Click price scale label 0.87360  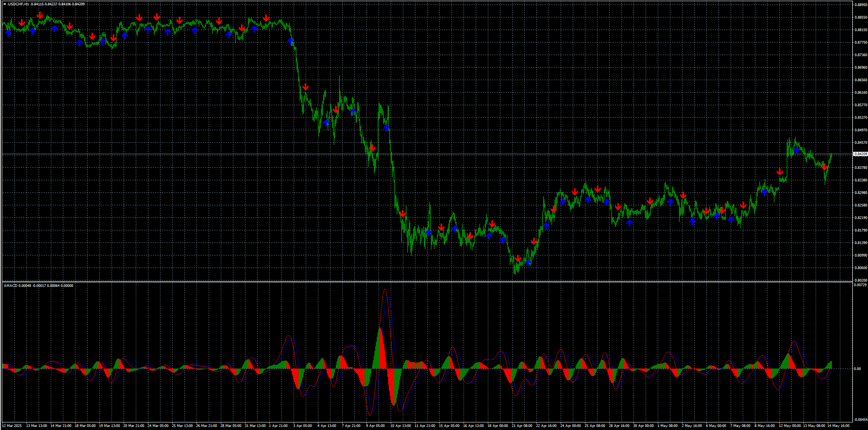(x=860, y=55)
